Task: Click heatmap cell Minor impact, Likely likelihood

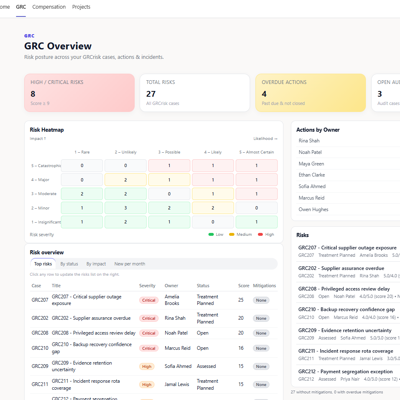Action: point(213,208)
